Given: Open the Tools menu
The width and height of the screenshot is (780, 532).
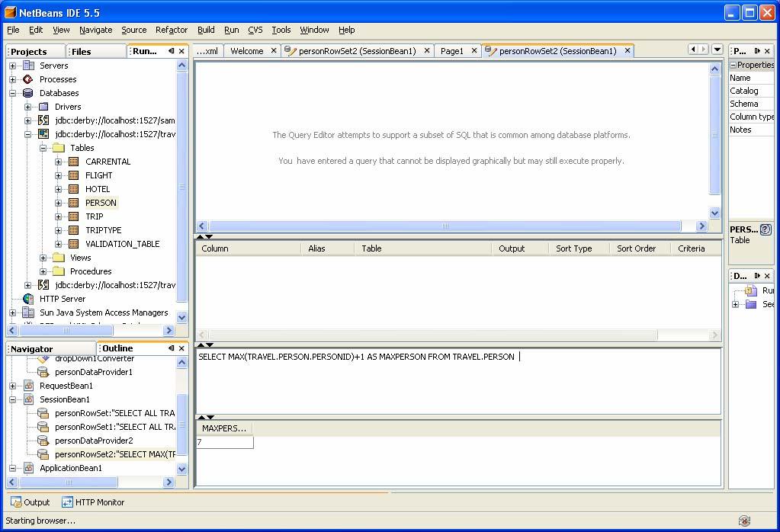Looking at the screenshot, I should pyautogui.click(x=281, y=30).
